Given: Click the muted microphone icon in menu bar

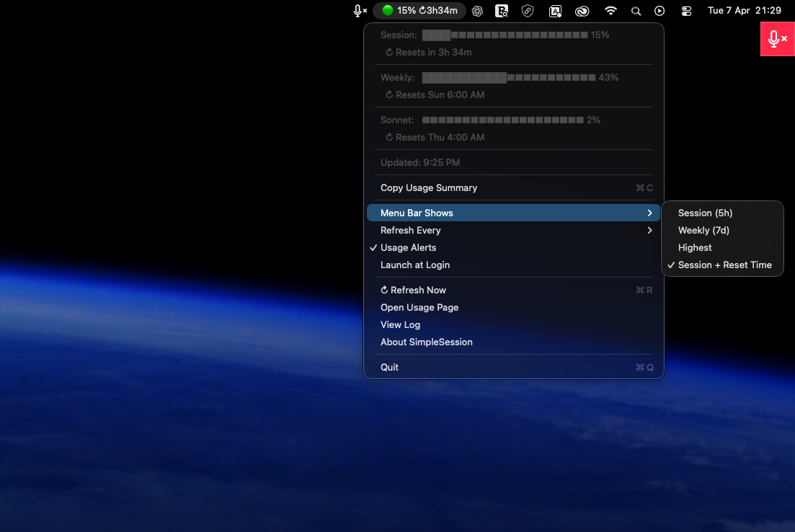Looking at the screenshot, I should 360,11.
